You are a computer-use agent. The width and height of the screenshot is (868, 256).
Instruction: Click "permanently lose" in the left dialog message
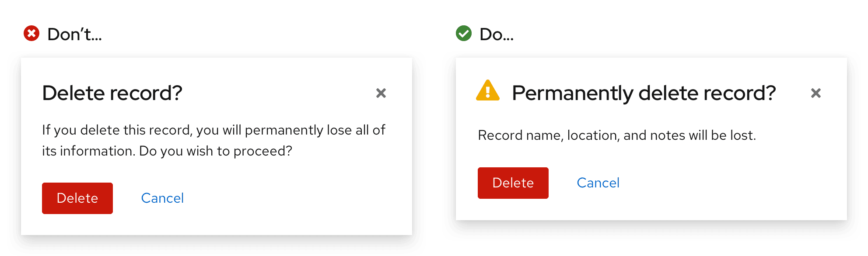(x=284, y=130)
